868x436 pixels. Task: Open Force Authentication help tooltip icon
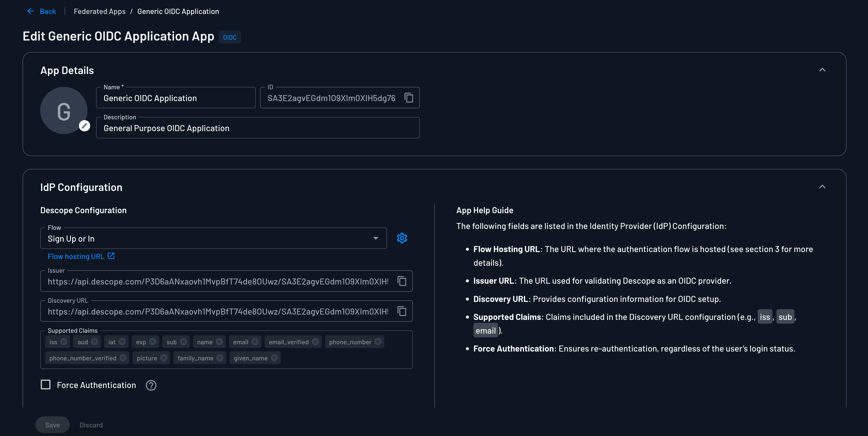(x=151, y=385)
